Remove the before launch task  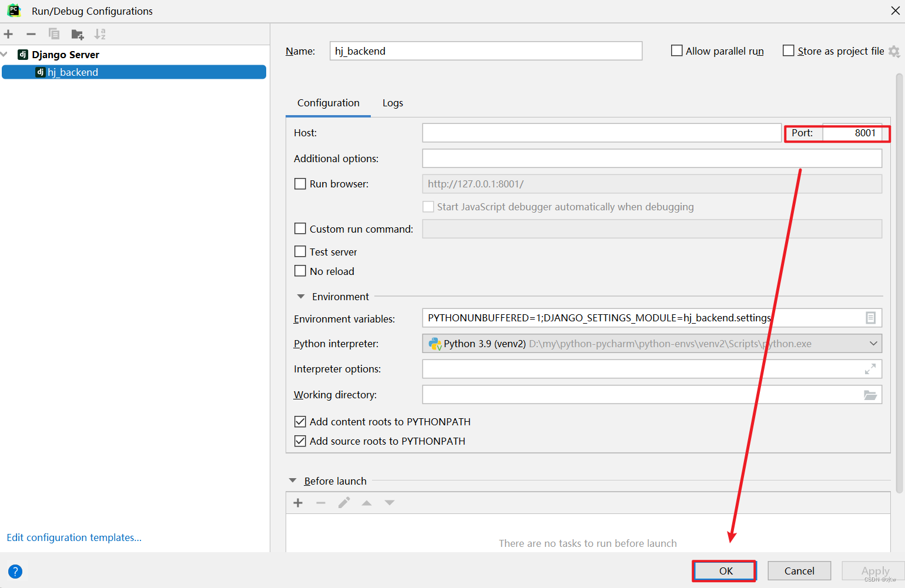click(x=321, y=503)
